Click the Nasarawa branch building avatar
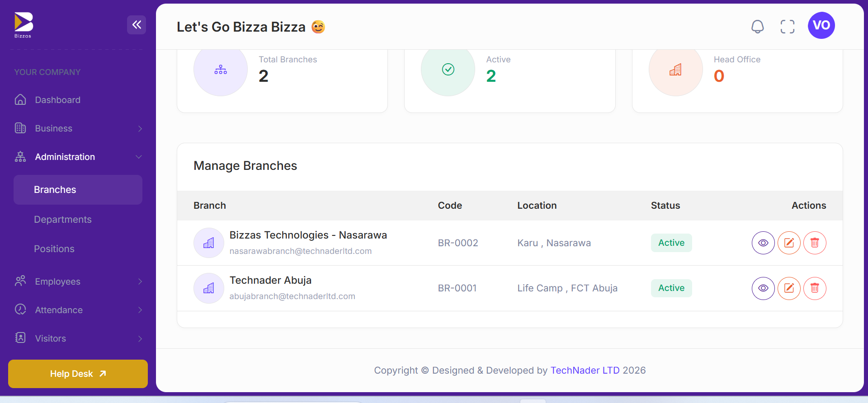 tap(209, 243)
